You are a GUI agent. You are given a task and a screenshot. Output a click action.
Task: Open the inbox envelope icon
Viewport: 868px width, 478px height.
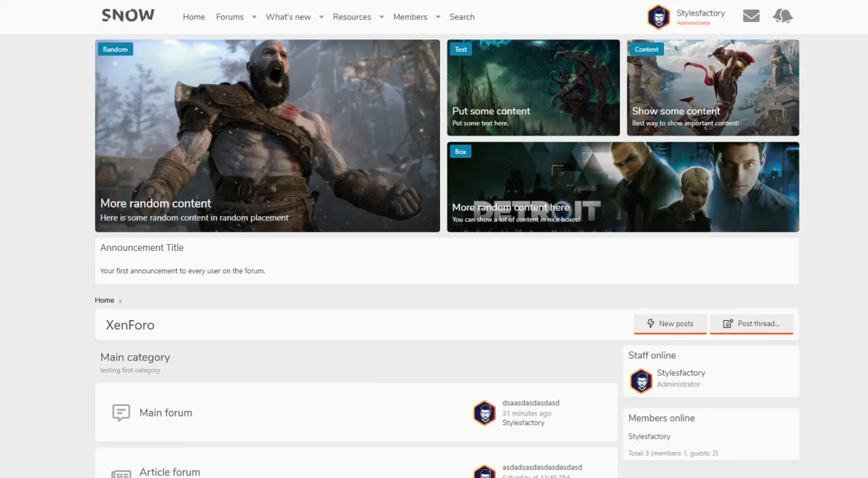click(x=751, y=16)
